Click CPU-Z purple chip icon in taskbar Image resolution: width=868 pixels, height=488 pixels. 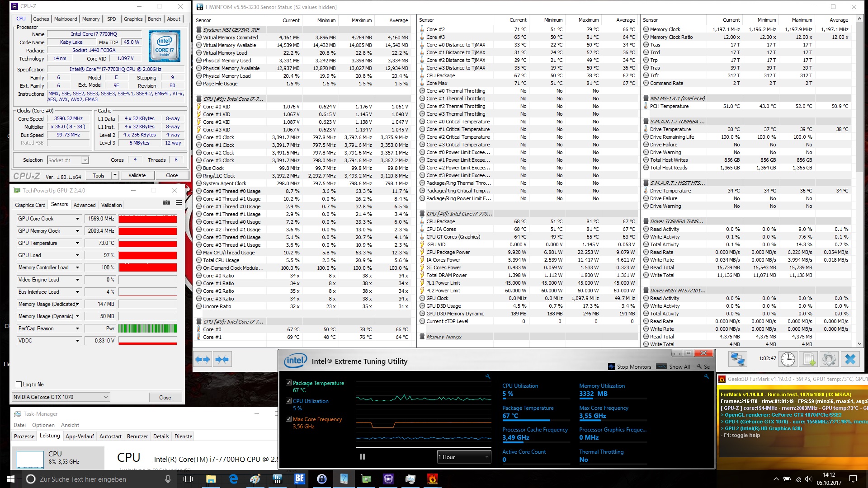click(x=388, y=479)
